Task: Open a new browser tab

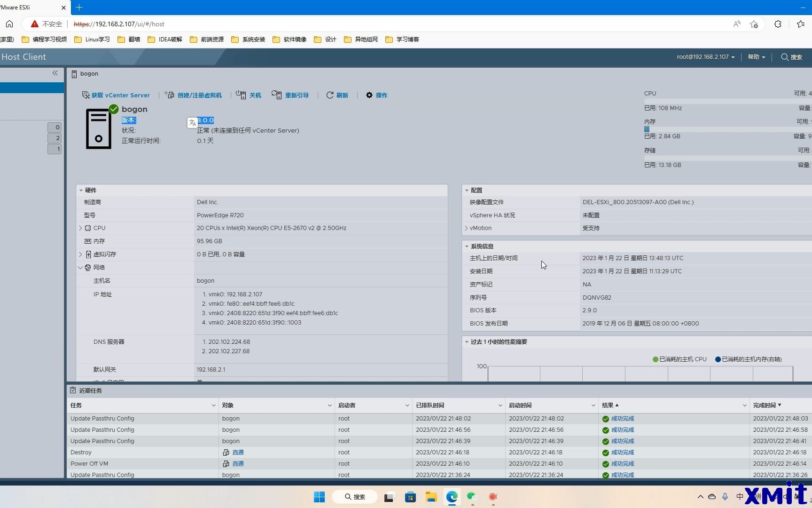Action: point(79,8)
